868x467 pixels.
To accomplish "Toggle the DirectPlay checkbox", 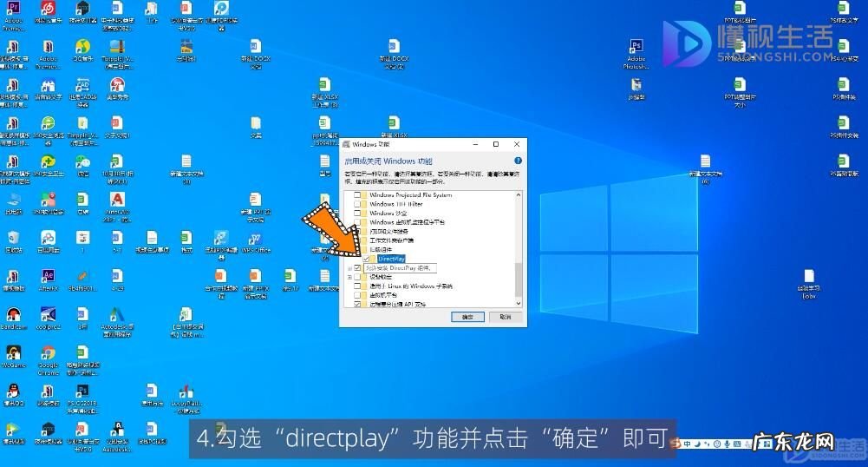I will coord(366,259).
